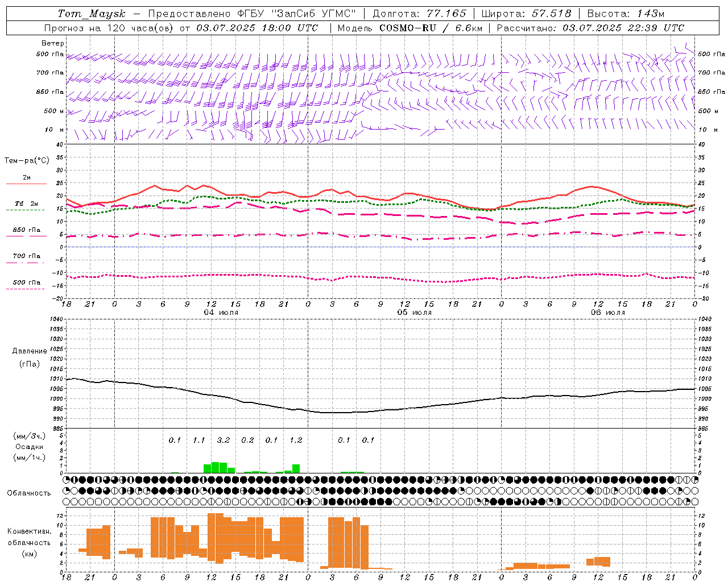Click the "05 июля" date label

pyautogui.click(x=415, y=313)
